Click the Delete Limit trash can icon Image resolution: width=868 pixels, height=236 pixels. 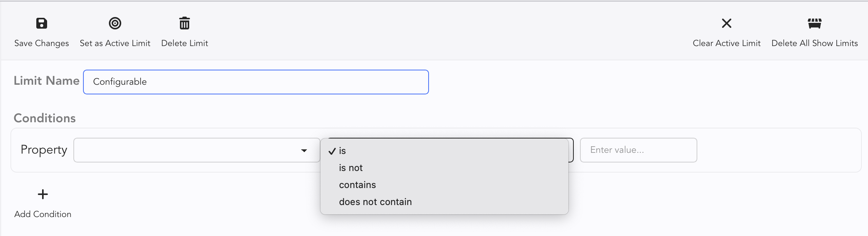tap(185, 24)
